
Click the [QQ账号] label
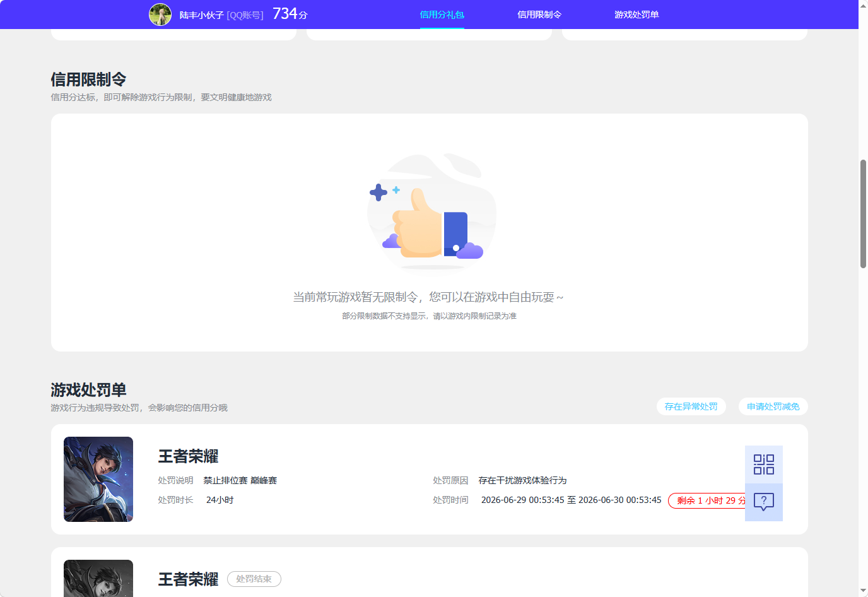[245, 15]
